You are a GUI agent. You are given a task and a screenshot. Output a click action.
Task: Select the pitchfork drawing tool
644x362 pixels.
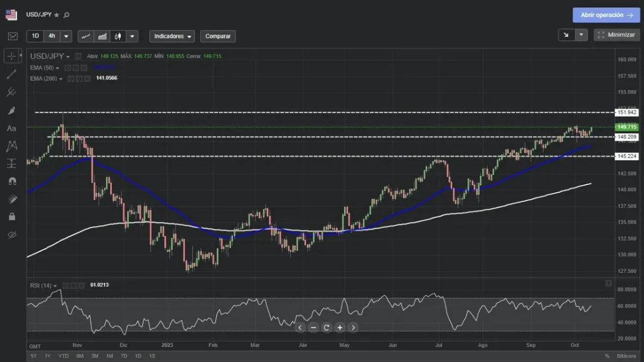click(12, 92)
